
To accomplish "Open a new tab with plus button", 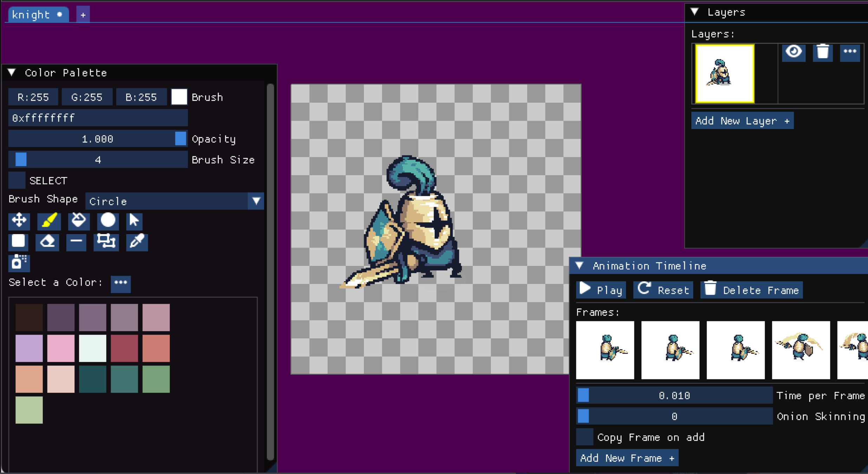I will coord(83,15).
